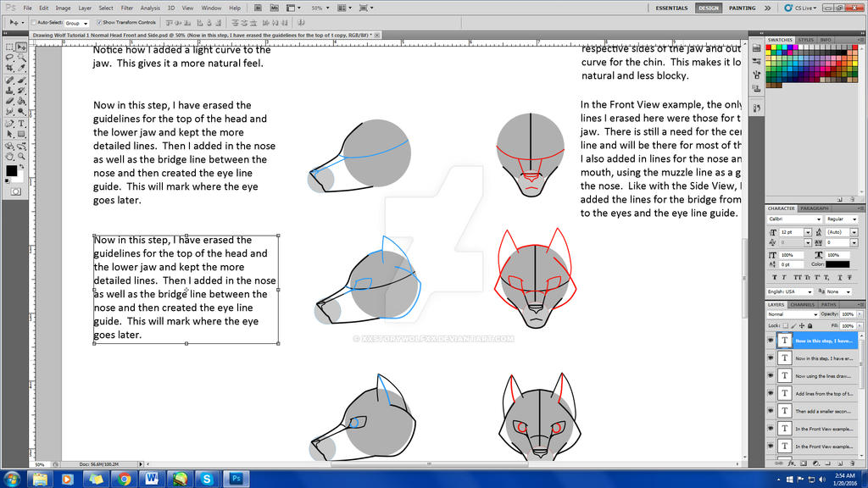Select the Eyedropper tool
868x488 pixels.
click(21, 68)
